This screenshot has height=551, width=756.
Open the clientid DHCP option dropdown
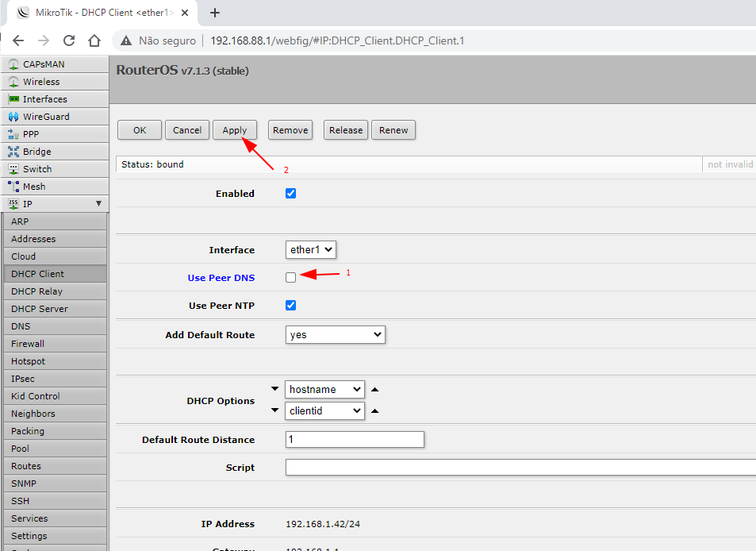point(324,410)
